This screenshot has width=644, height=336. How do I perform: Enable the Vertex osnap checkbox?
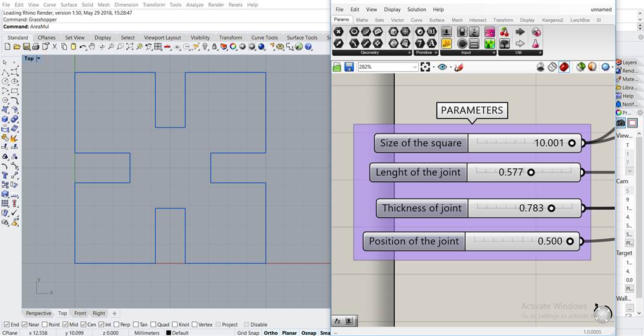[x=195, y=324]
